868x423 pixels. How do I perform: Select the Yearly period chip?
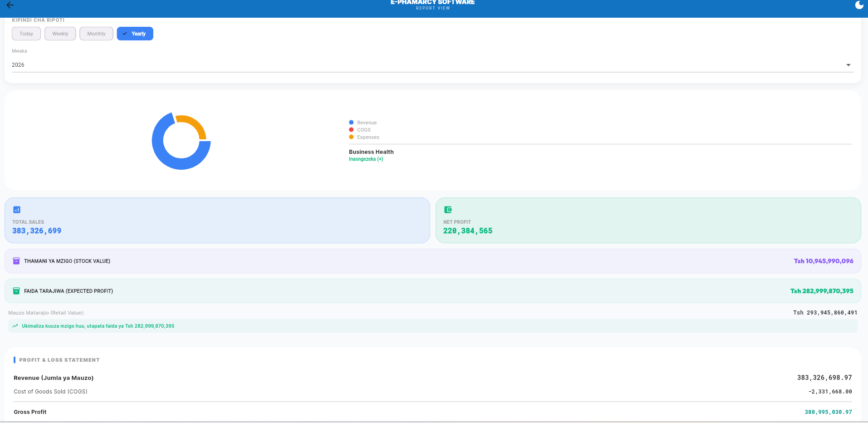point(135,34)
